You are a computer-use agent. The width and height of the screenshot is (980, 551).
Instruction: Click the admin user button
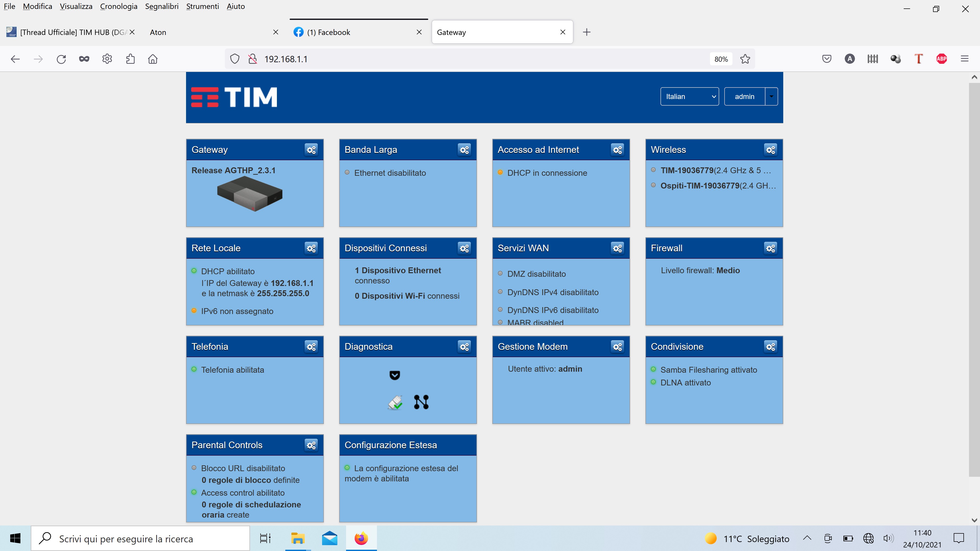click(744, 97)
